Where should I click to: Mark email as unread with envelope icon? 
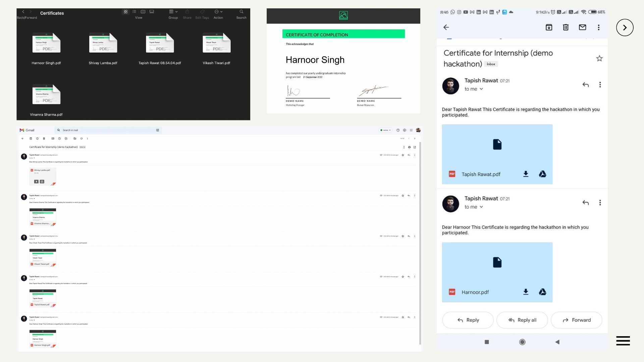click(x=582, y=27)
